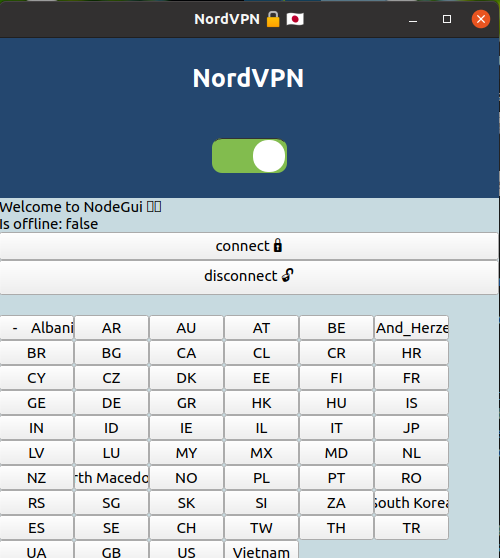Choose the JP country button

pos(411,428)
